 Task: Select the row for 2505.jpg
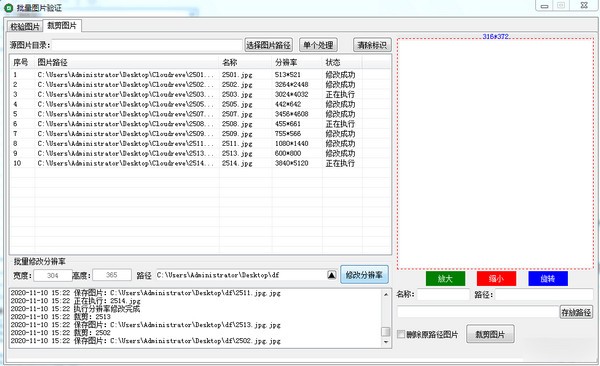tap(201, 104)
